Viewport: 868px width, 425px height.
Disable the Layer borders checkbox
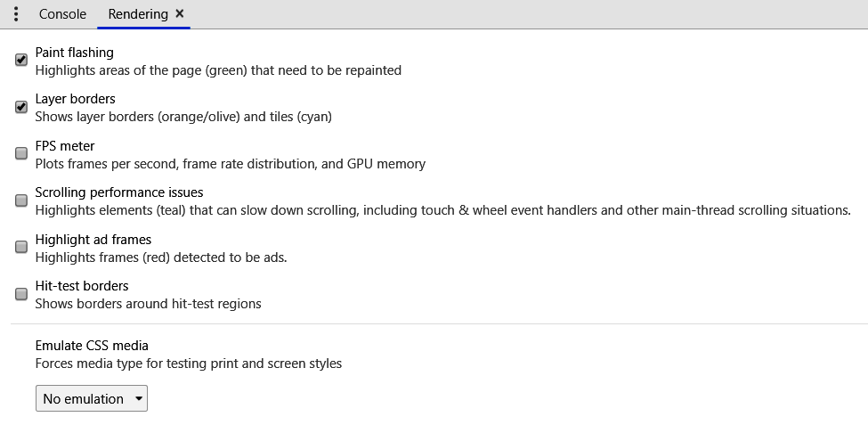click(21, 107)
